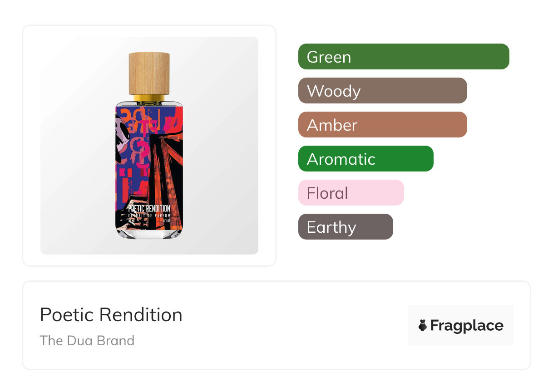Click the gold collar on the bottle
The image size is (553, 392).
click(x=149, y=97)
